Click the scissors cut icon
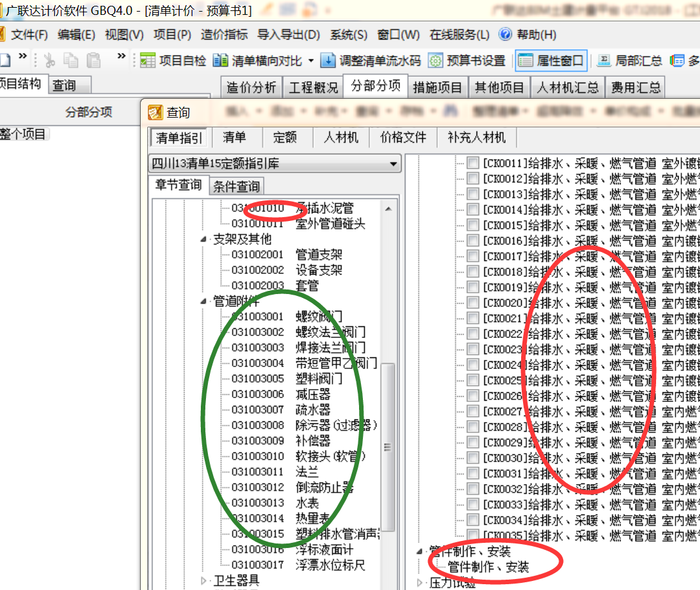This screenshot has width=700, height=590. coord(49,60)
